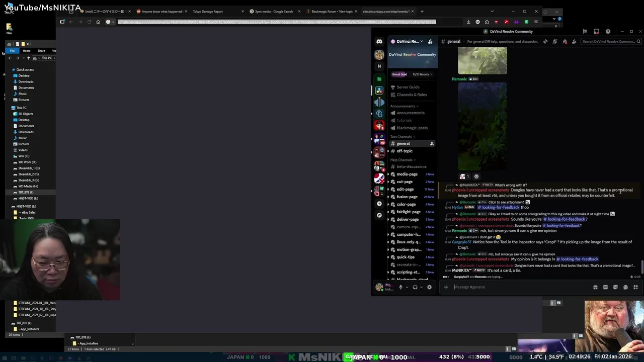Select Downloads under Quick access
The image size is (644, 362).
point(26,82)
